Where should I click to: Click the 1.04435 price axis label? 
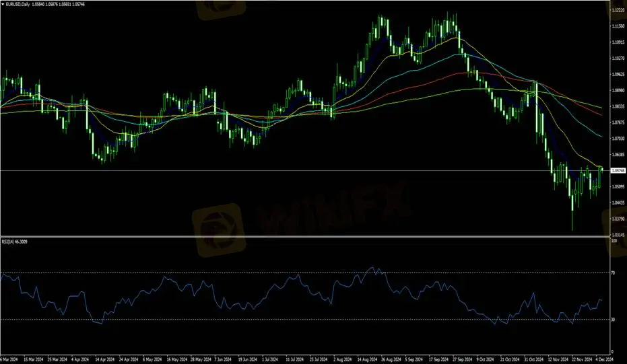(618, 203)
